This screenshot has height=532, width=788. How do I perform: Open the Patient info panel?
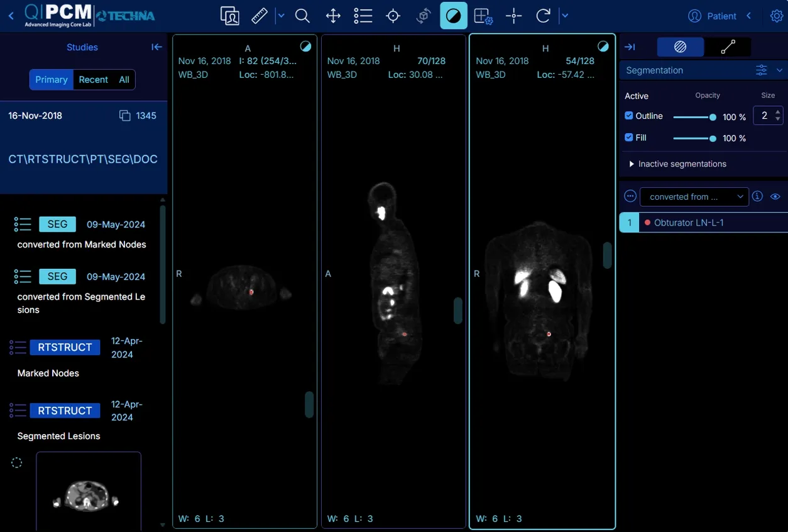click(712, 16)
